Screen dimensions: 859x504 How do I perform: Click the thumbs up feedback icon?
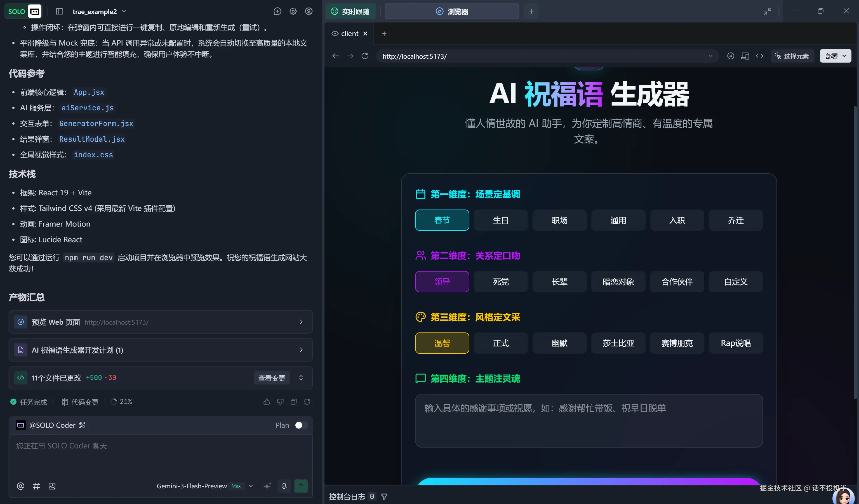[267, 402]
